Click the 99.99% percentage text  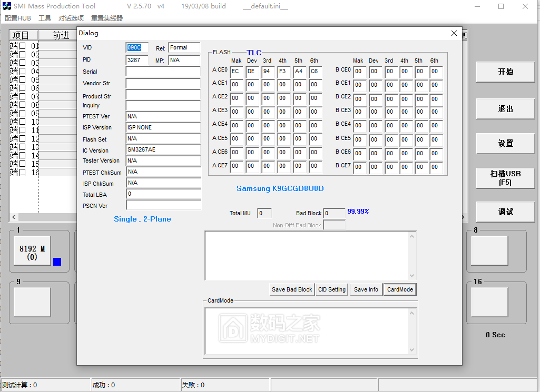[x=358, y=211]
